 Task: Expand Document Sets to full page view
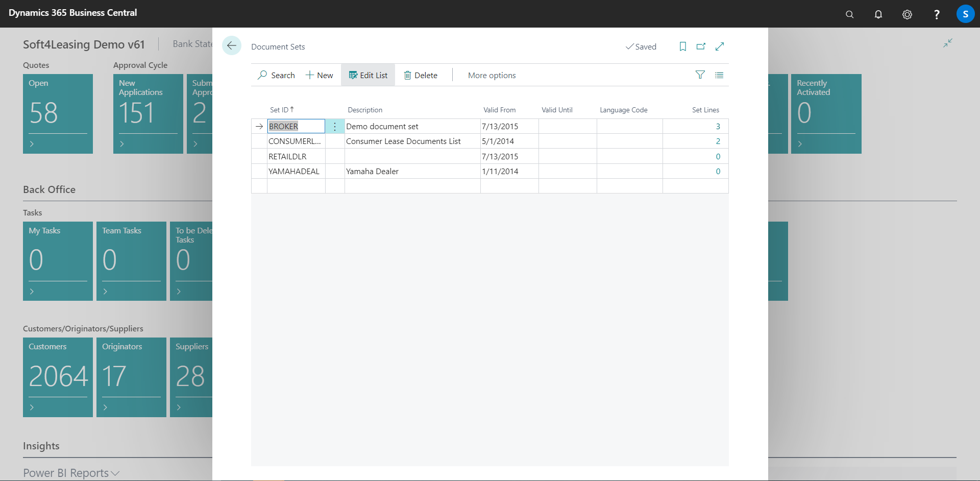(x=720, y=46)
